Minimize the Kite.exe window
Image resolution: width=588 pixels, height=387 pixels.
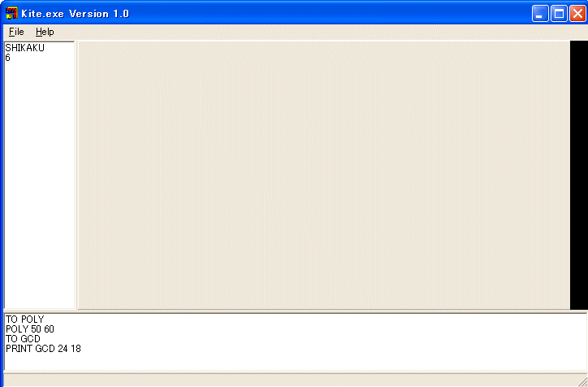[x=540, y=14]
